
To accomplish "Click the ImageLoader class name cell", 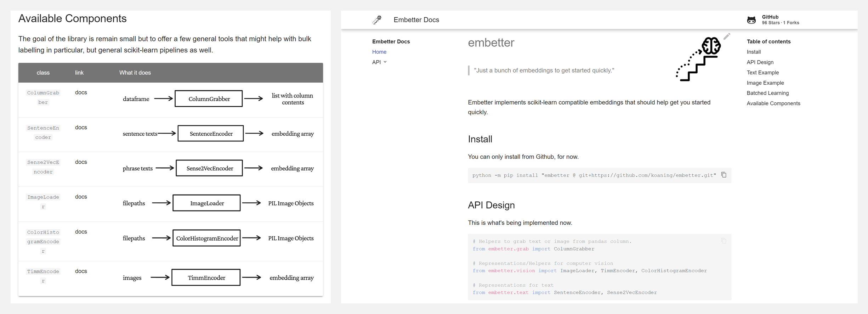I will click(x=43, y=202).
